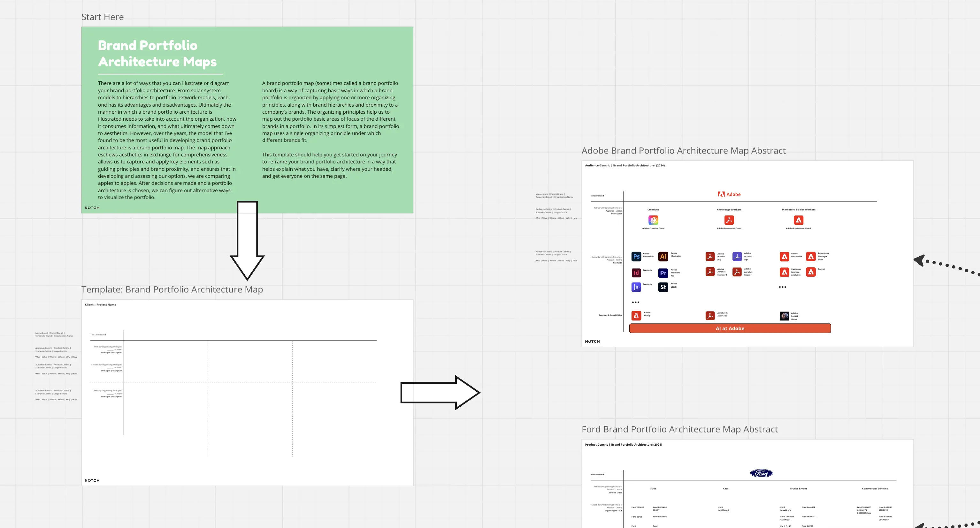The width and height of the screenshot is (980, 528).
Task: Select the Adobe GenStudio icon
Action: coord(784,257)
